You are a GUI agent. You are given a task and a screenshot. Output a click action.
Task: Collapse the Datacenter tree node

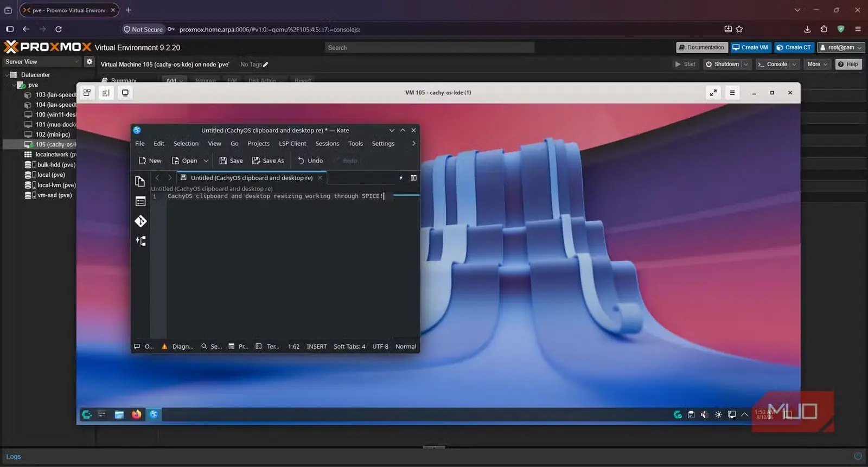coord(7,75)
